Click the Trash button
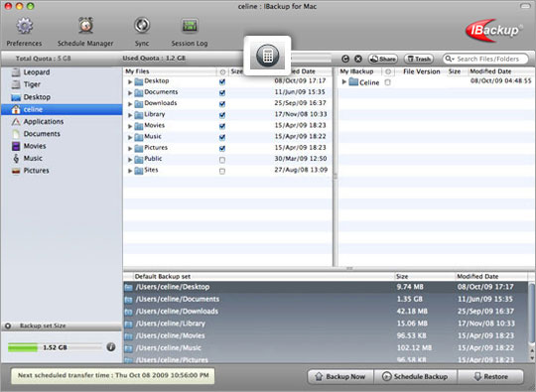The height and width of the screenshot is (392, 536). (419, 59)
